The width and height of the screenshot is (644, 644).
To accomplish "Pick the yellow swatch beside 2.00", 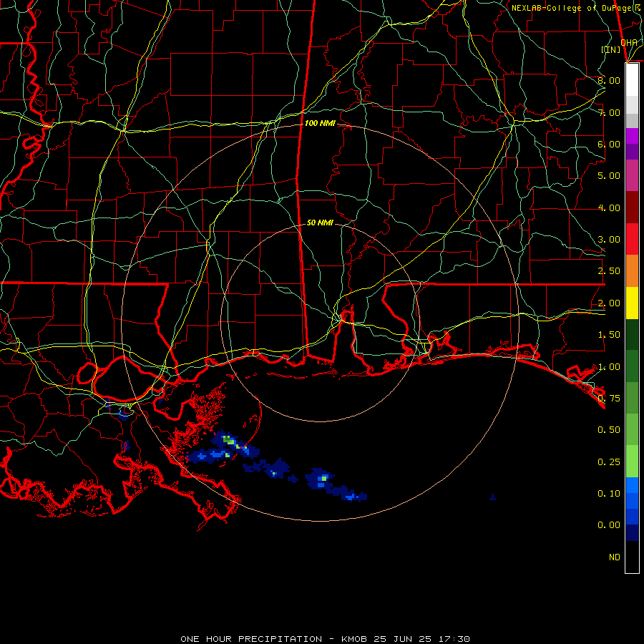I will (632, 303).
